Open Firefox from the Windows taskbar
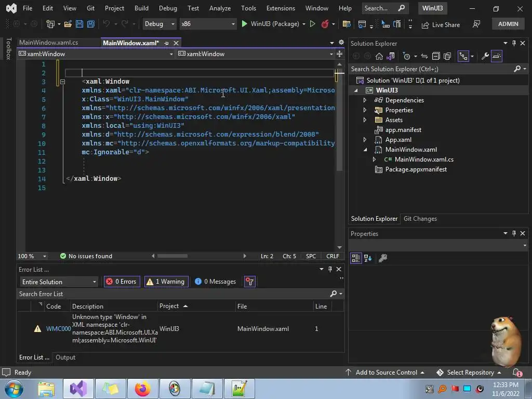Image resolution: width=532 pixels, height=399 pixels. coord(142,389)
